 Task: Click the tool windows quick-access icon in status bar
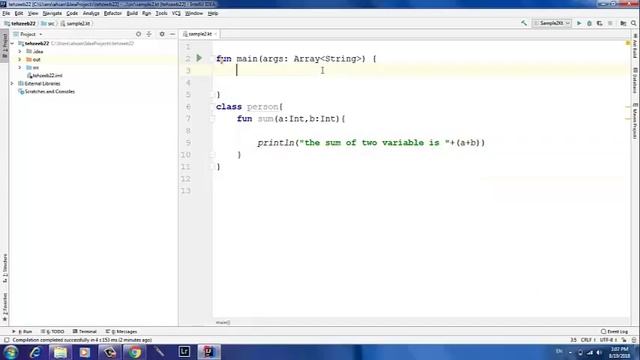pos(7,340)
